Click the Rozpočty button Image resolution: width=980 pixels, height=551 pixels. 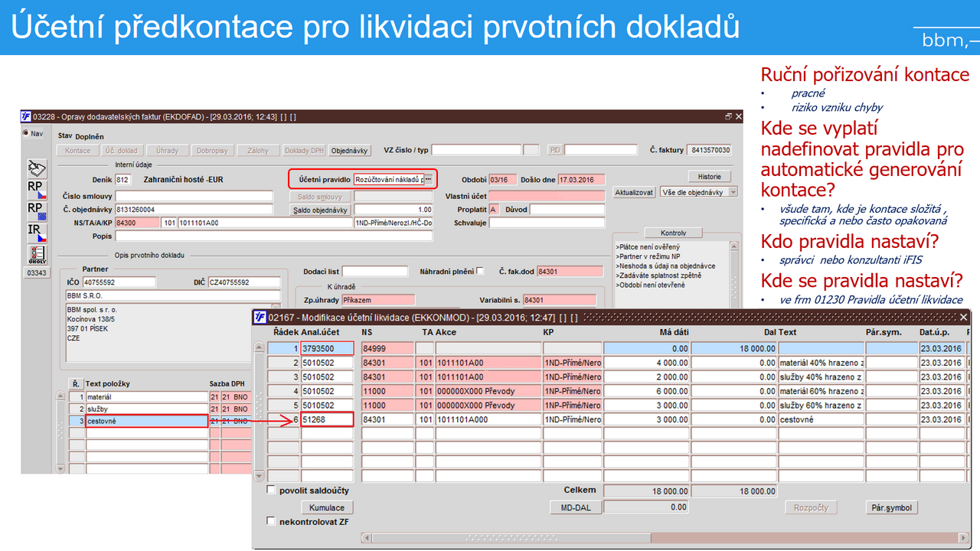[811, 507]
